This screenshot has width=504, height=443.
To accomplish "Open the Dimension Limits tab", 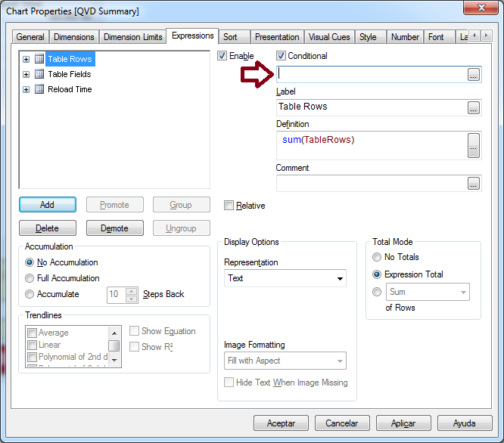I will [x=132, y=37].
